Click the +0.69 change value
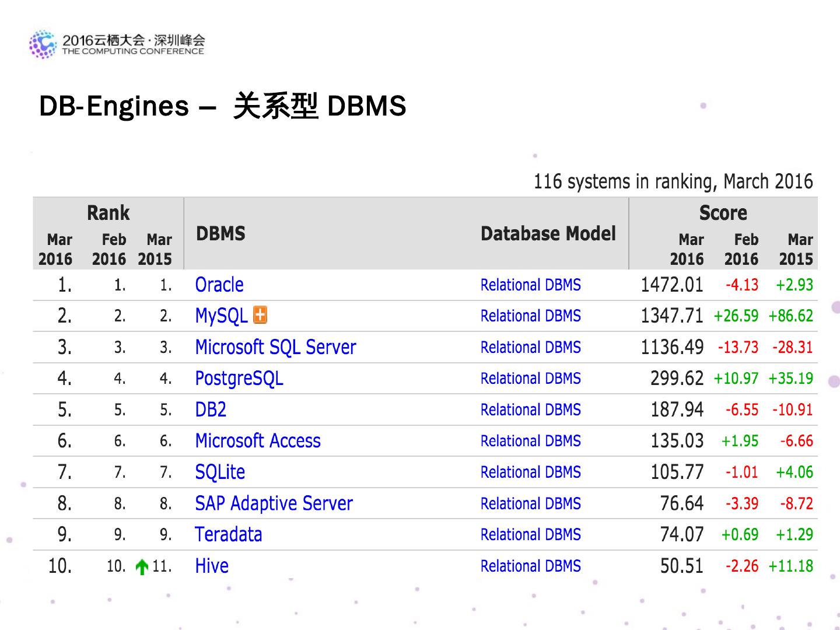Image resolution: width=840 pixels, height=630 pixels. 740,534
